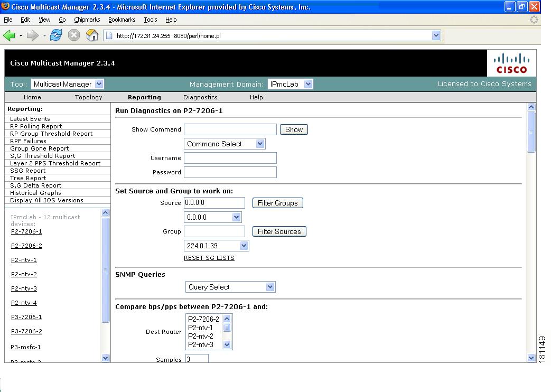Switch to the Diagnostics tab
This screenshot has height=392, width=551.
(200, 97)
